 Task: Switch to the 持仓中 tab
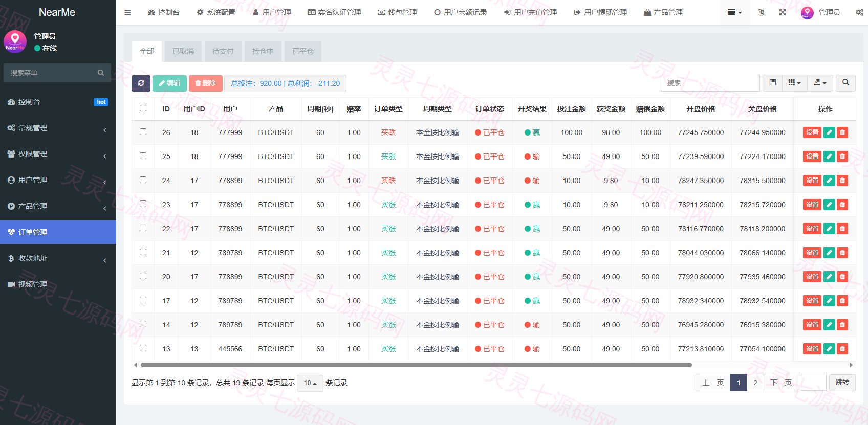263,51
